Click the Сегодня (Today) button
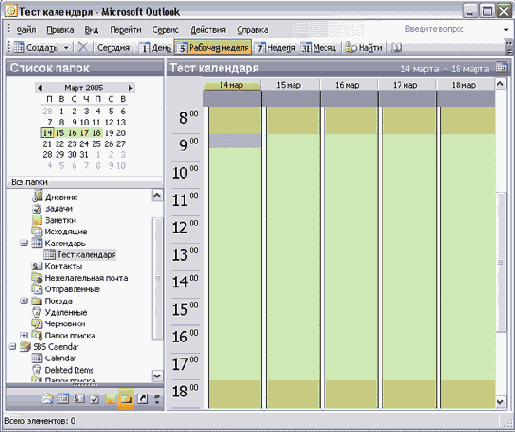This screenshot has width=515, height=432. coord(113,48)
